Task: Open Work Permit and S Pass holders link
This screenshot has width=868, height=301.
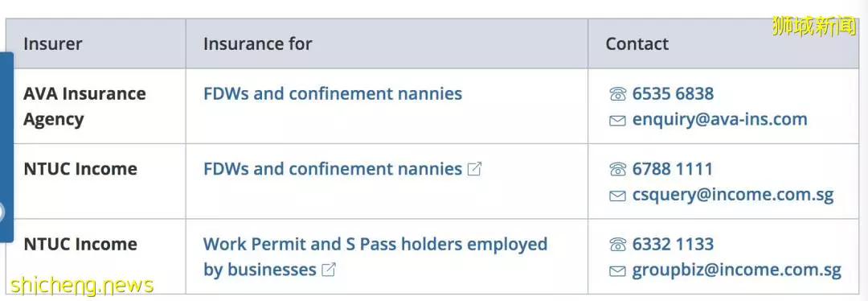Action: coord(375,257)
